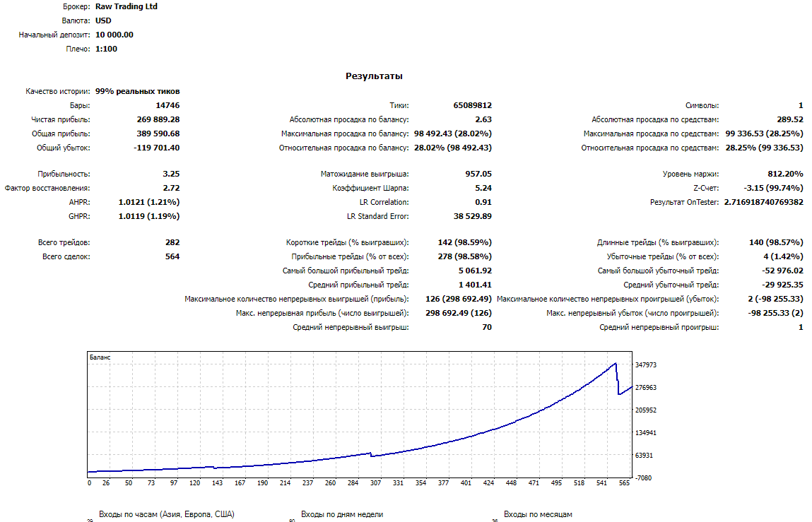Viewport: 812px width, 522px height.
Task: Click the leverage value 1:100
Action: click(x=106, y=49)
